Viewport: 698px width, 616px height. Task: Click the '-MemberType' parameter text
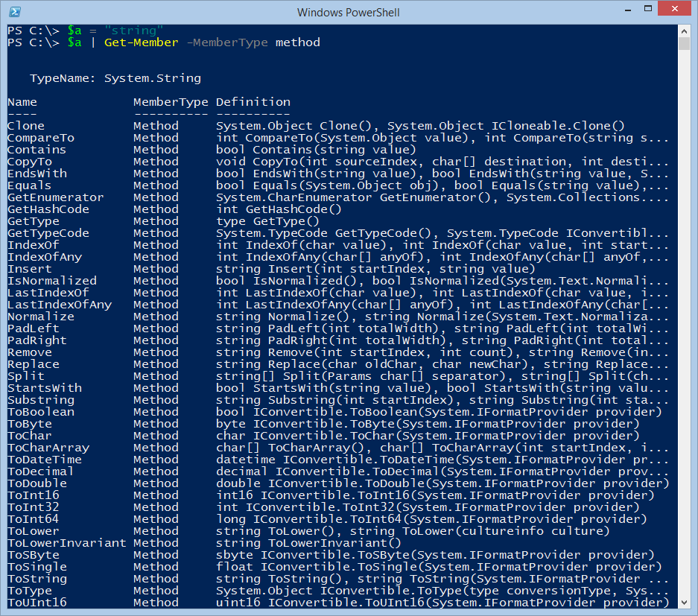tap(227, 42)
